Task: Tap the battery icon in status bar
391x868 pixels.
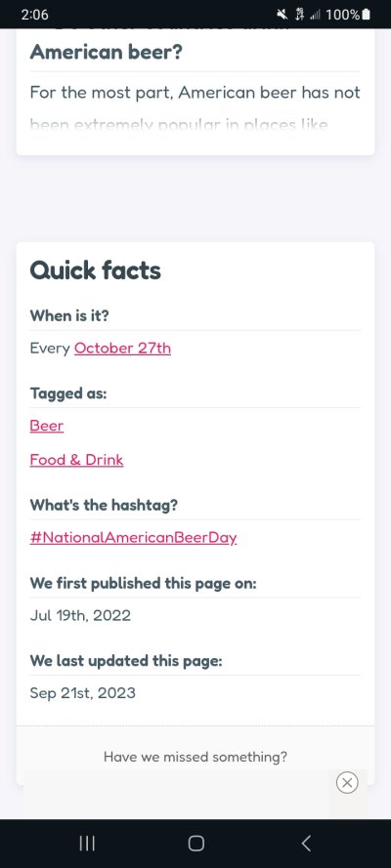Action: (366, 15)
